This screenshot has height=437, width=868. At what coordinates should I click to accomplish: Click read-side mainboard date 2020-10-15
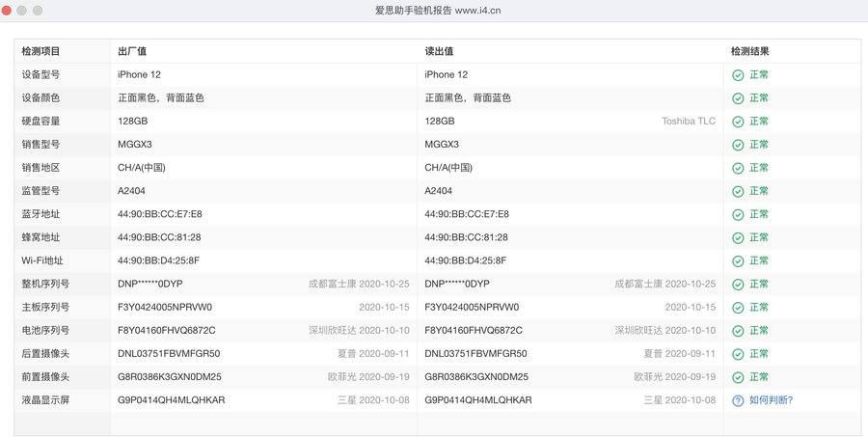(x=691, y=307)
